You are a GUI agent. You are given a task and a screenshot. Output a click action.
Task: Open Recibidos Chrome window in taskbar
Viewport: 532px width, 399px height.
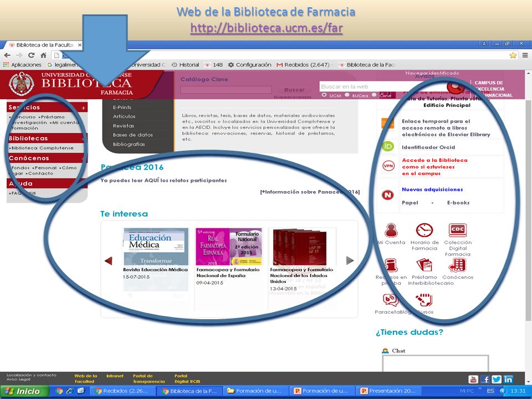point(122,391)
